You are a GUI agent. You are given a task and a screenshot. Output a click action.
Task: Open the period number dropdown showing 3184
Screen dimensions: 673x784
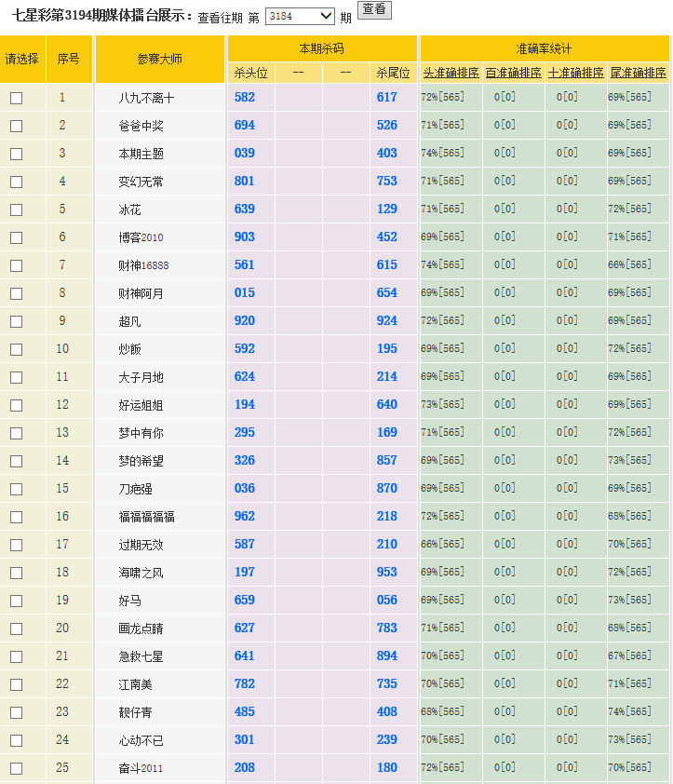(300, 16)
